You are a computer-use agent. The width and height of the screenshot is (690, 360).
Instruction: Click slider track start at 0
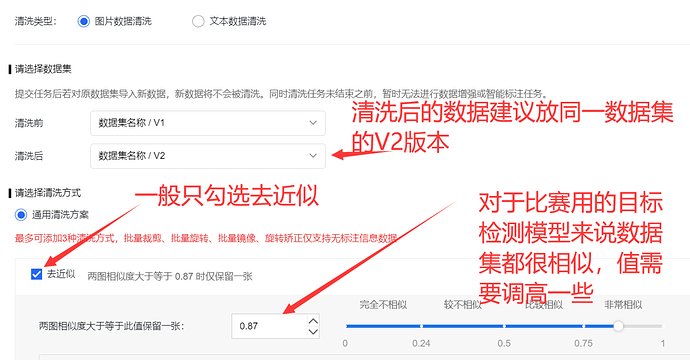coord(347,326)
